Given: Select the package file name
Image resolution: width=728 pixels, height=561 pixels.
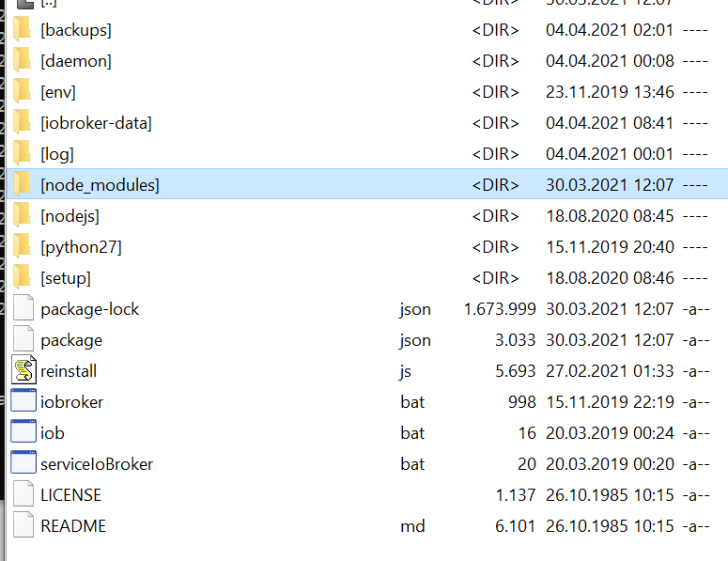Looking at the screenshot, I should coord(71,341).
